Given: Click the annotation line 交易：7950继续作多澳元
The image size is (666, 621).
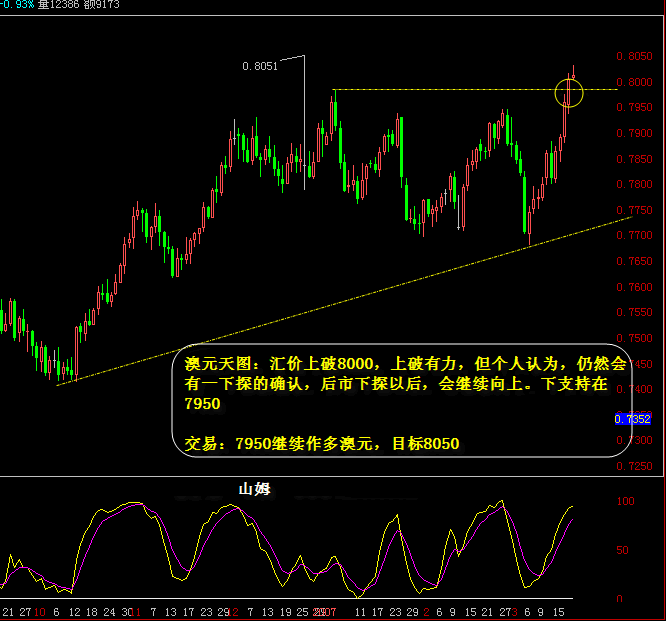Looking at the screenshot, I should click(322, 444).
